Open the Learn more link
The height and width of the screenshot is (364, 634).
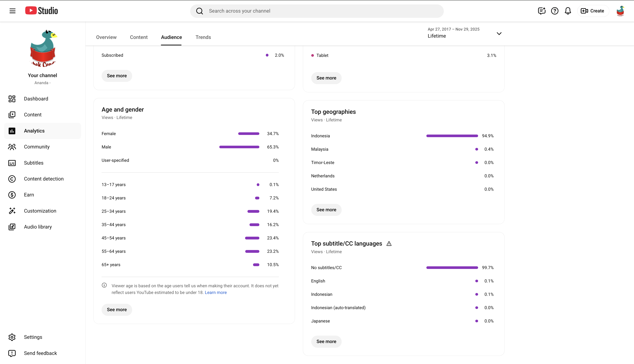pyautogui.click(x=216, y=292)
